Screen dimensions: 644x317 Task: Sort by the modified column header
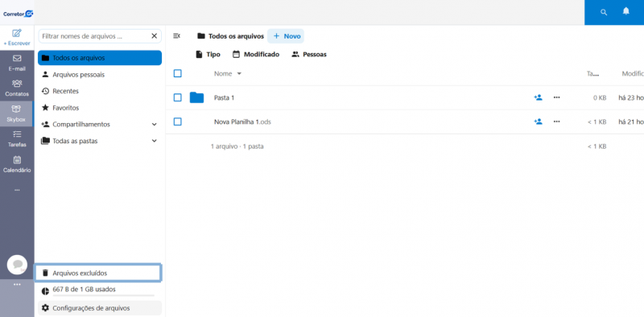point(633,74)
